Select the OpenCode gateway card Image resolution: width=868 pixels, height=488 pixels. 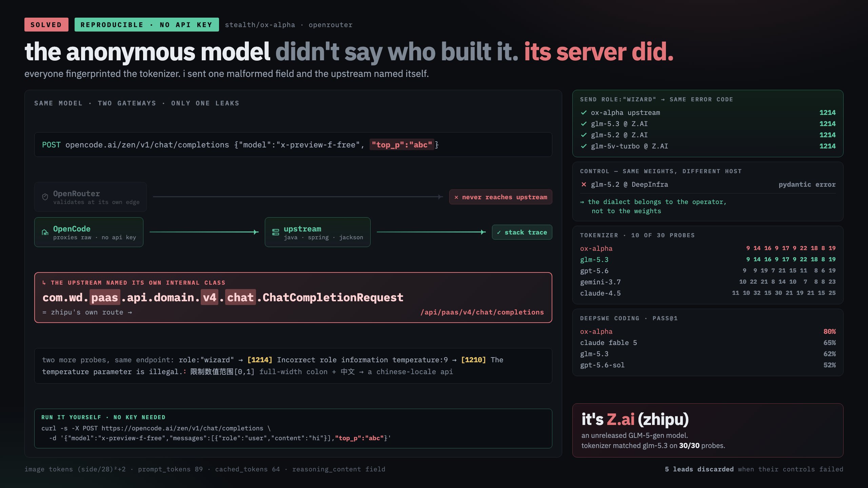89,232
